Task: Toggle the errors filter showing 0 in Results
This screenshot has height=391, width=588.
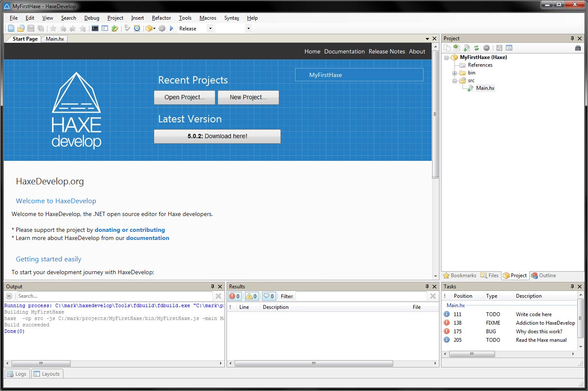Action: 235,296
